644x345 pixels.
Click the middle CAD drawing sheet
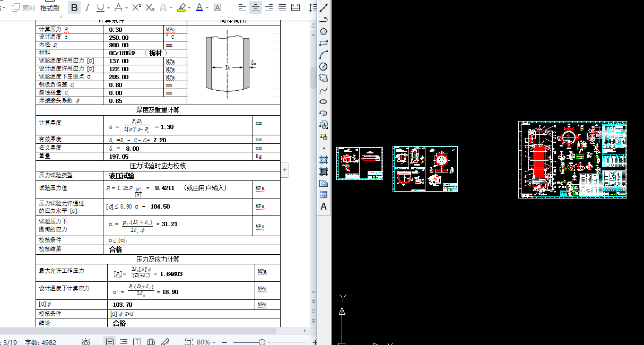(x=425, y=169)
